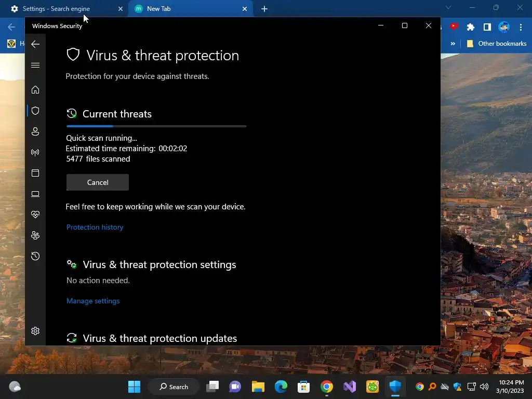Open Protection history clock icon in sidebar
This screenshot has height=399, width=532.
[35, 256]
